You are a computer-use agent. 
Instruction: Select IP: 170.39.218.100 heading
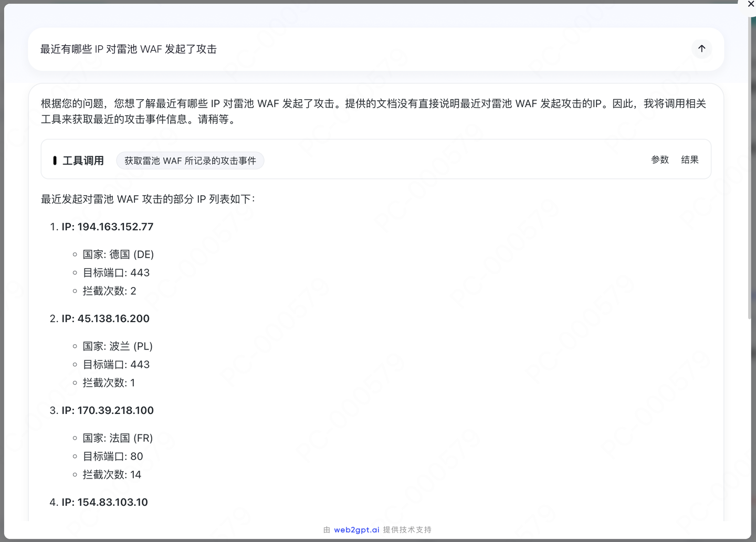[x=108, y=410]
